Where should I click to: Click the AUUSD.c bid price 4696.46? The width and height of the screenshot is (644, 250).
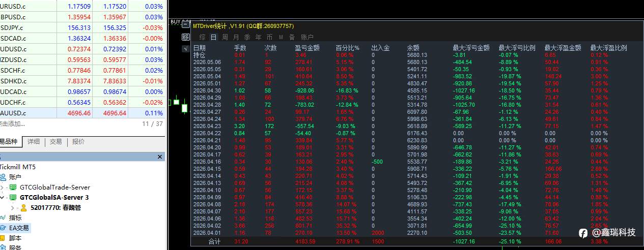click(x=79, y=113)
